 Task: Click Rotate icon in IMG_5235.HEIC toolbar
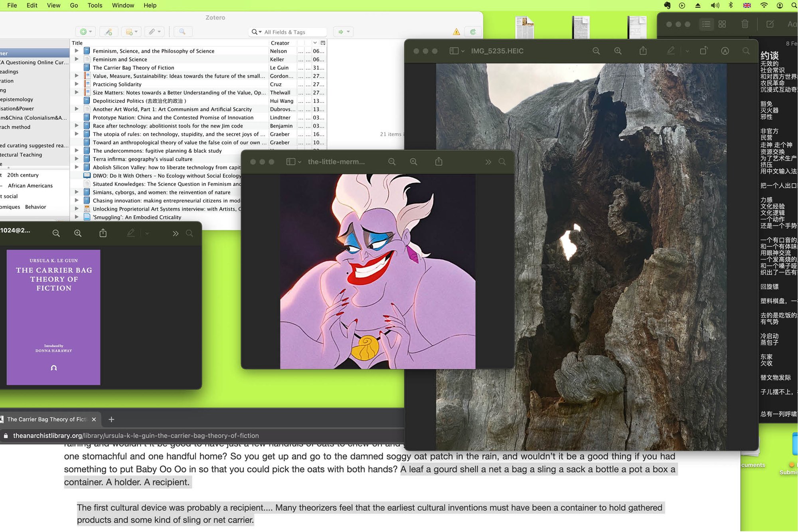pos(703,51)
